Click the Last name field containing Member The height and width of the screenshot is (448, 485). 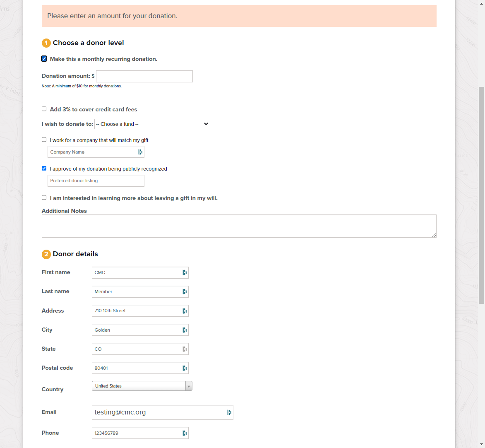tap(140, 291)
